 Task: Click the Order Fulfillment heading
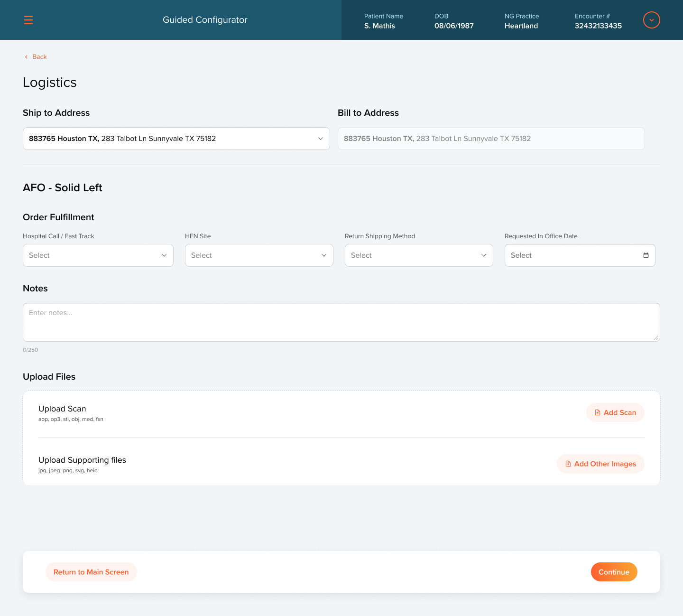pos(58,217)
